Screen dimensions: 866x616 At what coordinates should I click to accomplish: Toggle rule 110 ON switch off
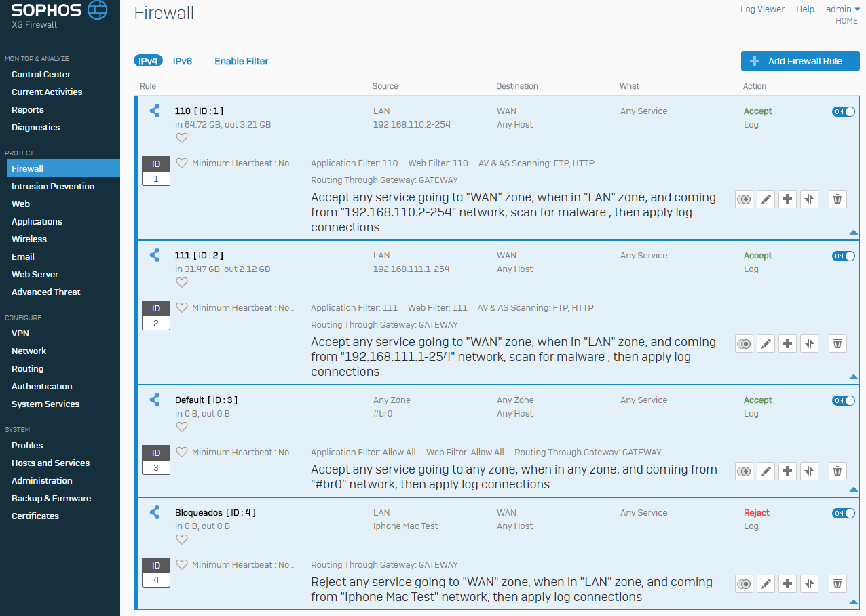click(844, 111)
